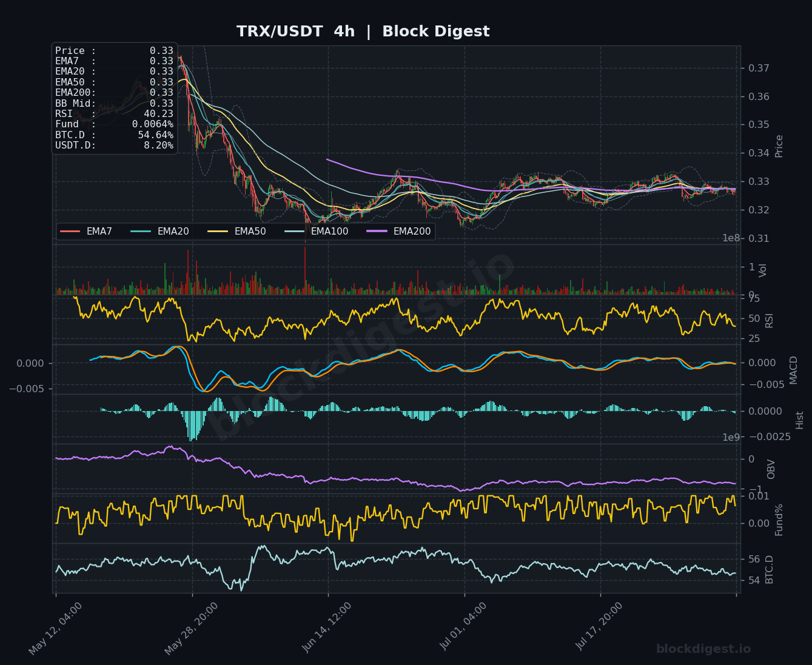Image resolution: width=812 pixels, height=665 pixels.
Task: Click the MACD -0.005 left axis tick
Action: 27,389
